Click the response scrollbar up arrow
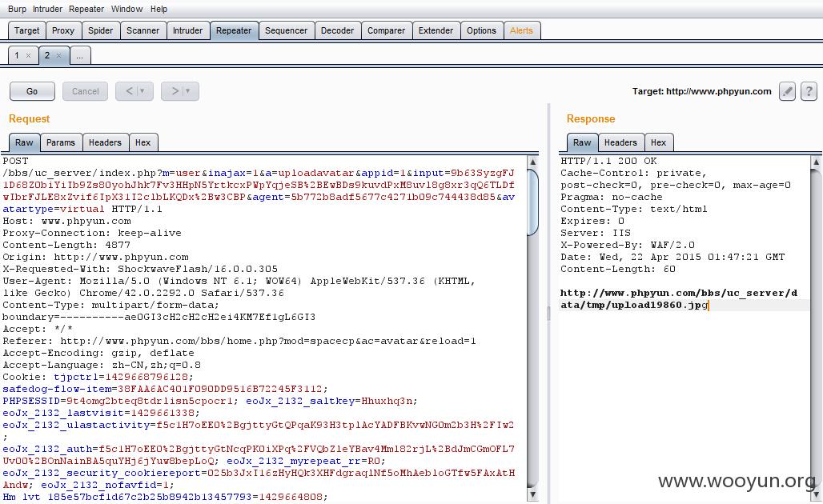This screenshot has height=504, width=823. click(x=816, y=162)
